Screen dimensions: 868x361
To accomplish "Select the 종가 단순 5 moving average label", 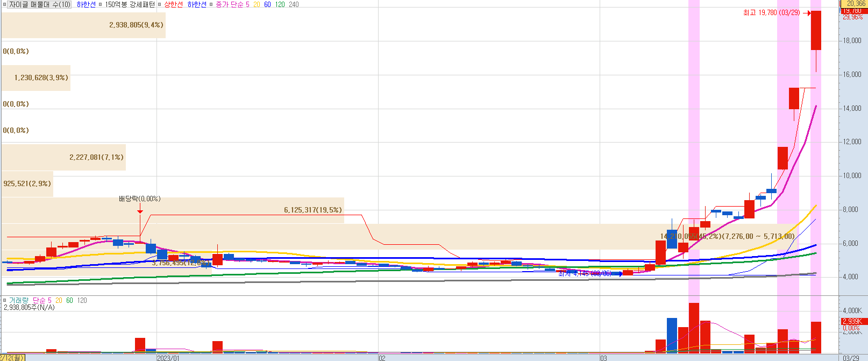I will (232, 4).
